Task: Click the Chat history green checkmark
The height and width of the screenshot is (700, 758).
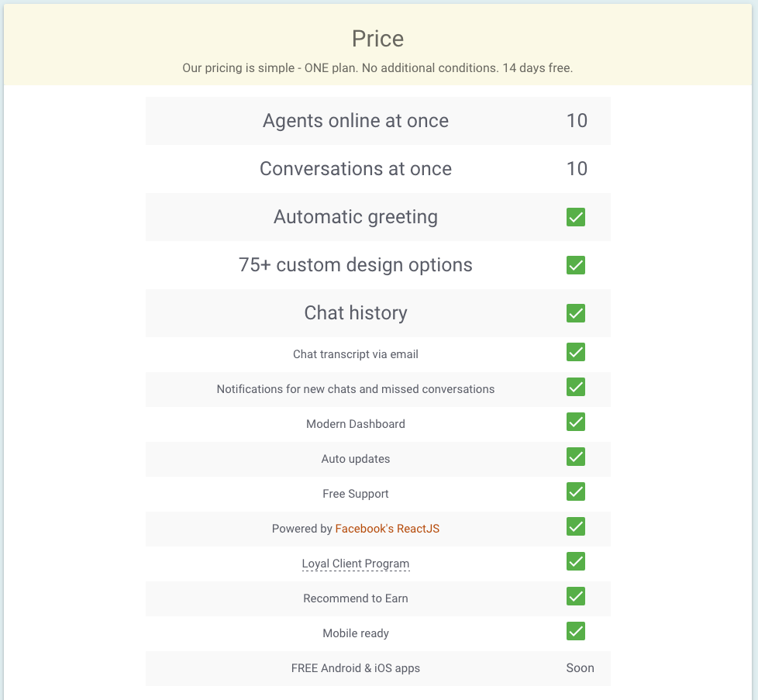Action: [576, 313]
